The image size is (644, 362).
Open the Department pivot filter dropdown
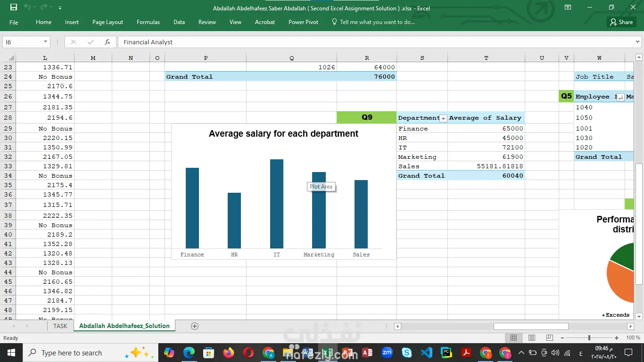pos(443,118)
